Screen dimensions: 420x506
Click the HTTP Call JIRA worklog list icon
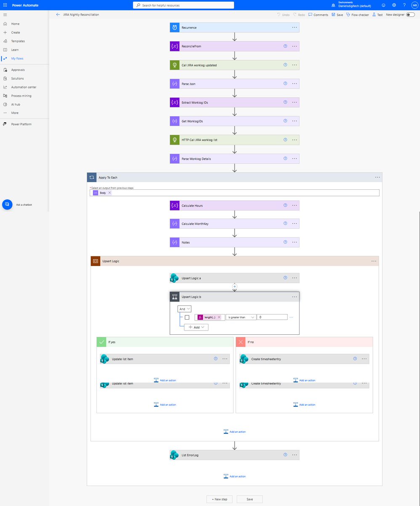click(x=174, y=140)
